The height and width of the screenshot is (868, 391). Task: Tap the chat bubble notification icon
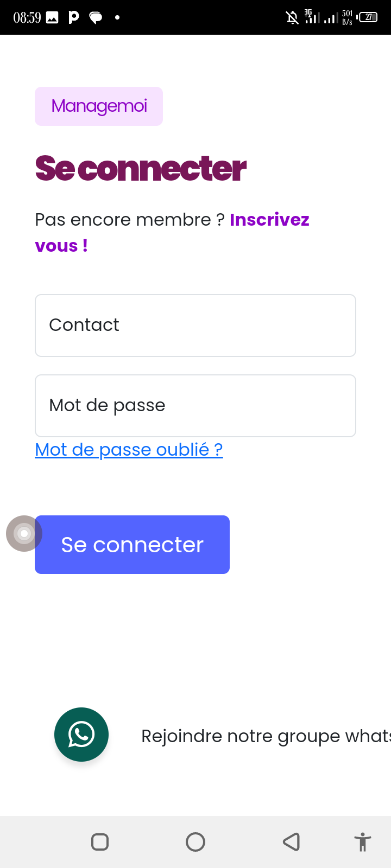[x=96, y=18]
